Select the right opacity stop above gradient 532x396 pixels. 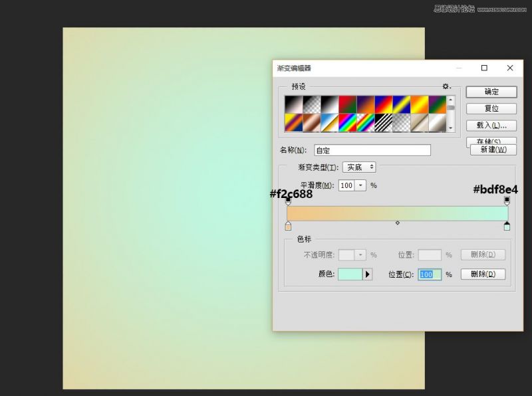(507, 199)
